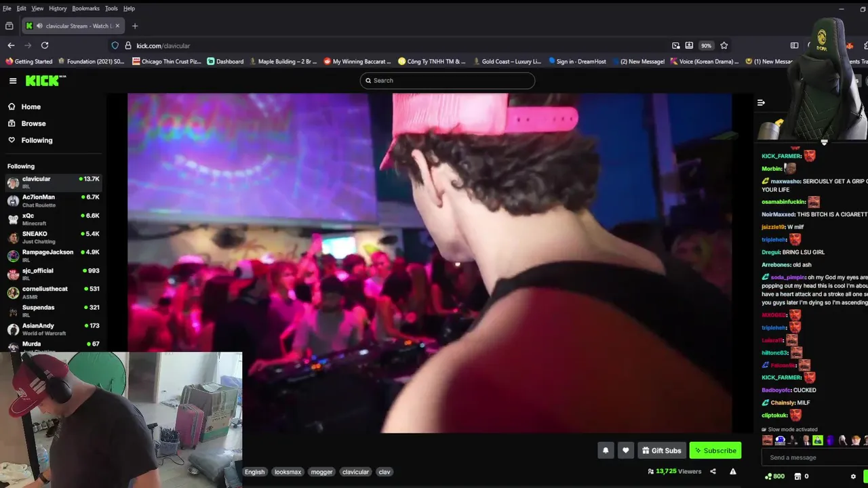Open Chicago Thin Crust Pizza bookmark
The height and width of the screenshot is (488, 868).
click(x=167, y=61)
